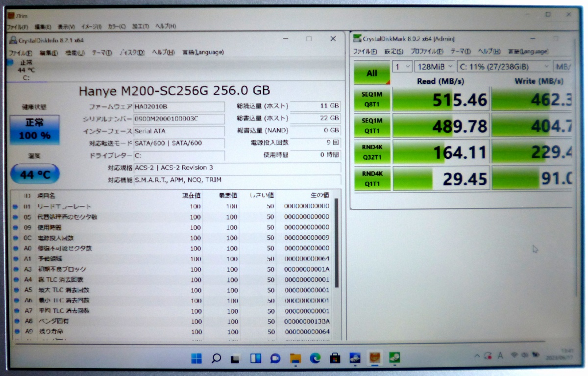
Task: Open CrystalDiskInfo ディスク(D) menu
Action: pyautogui.click(x=132, y=52)
